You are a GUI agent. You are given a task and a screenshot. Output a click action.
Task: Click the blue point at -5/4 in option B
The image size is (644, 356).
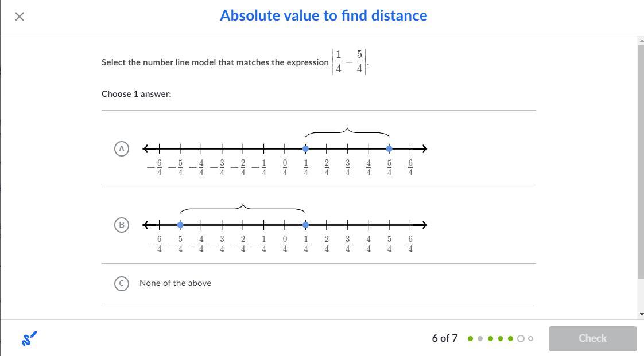coord(180,225)
